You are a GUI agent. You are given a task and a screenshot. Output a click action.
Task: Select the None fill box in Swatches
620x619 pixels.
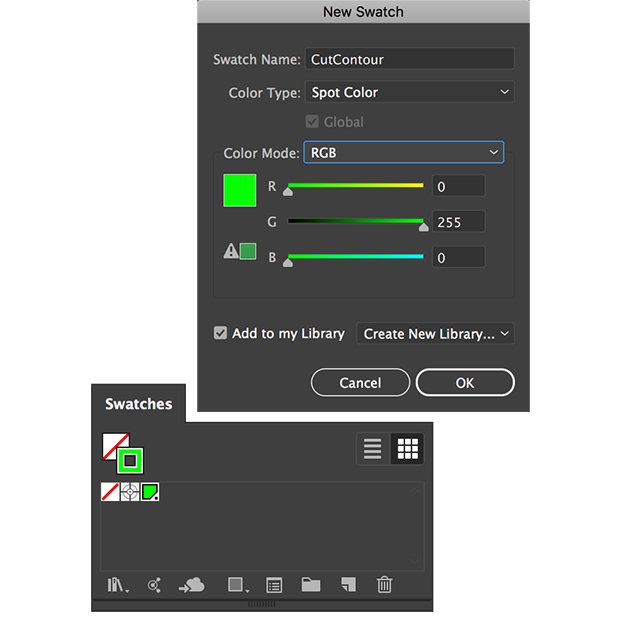click(112, 443)
